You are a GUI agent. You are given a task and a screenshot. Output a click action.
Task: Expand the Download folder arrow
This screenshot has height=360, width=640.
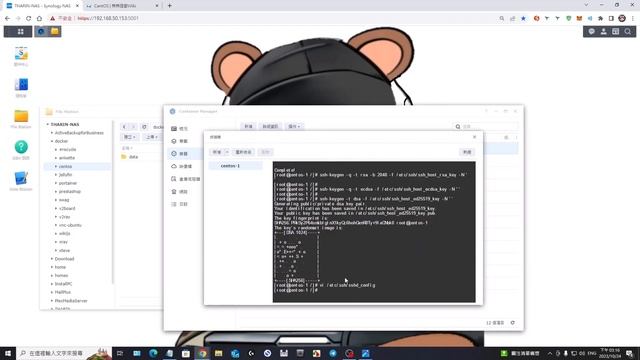pos(52,259)
